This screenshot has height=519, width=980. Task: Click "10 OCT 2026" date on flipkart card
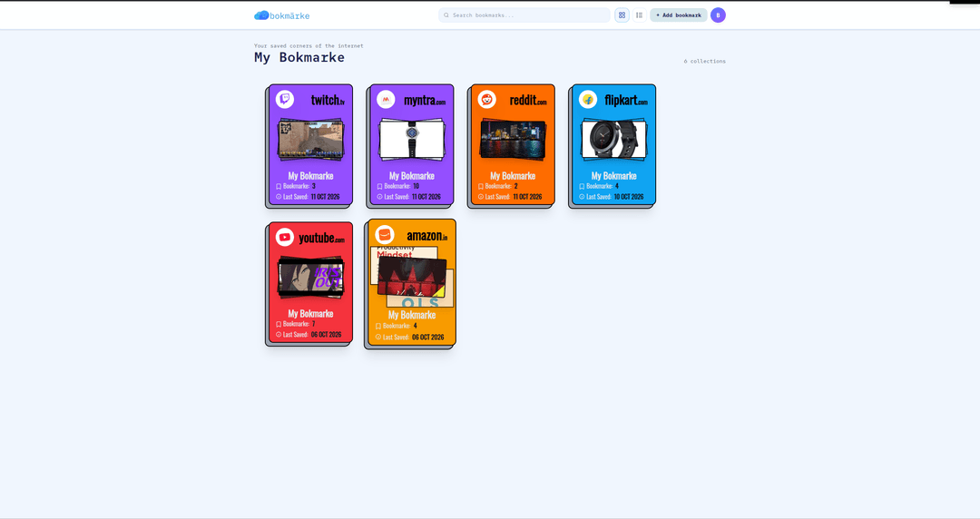629,196
